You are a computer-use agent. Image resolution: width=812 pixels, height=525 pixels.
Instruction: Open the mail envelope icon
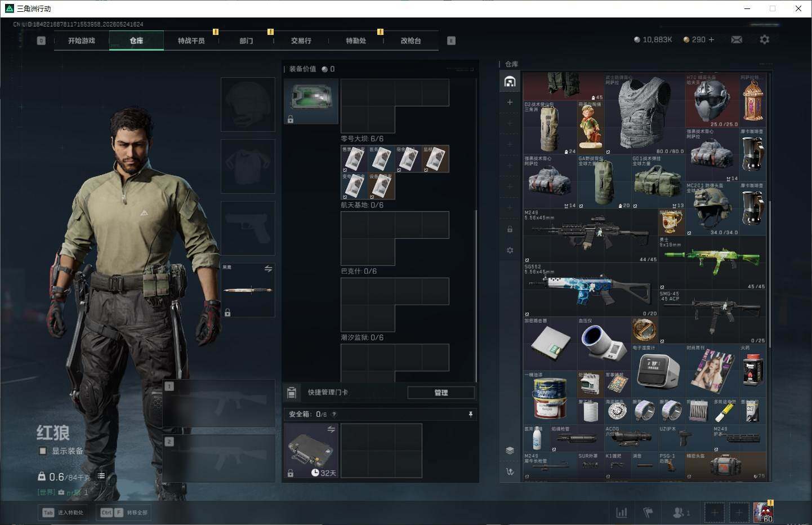point(737,39)
